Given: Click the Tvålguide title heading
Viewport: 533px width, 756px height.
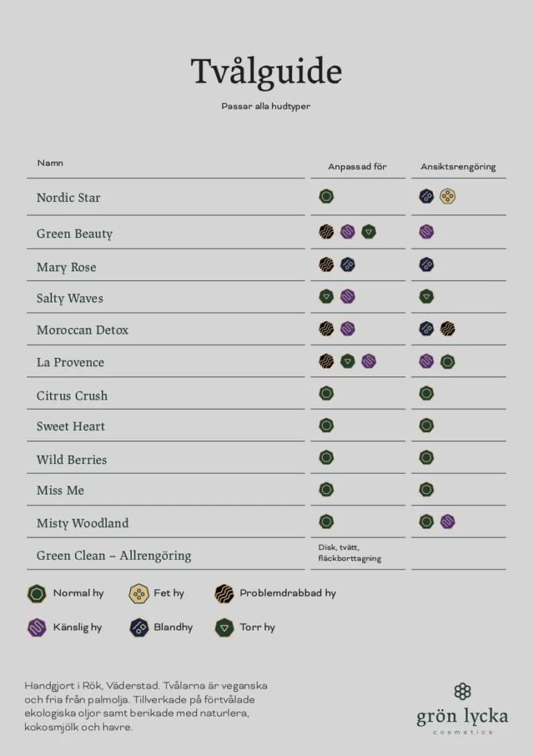Looking at the screenshot, I should click(266, 71).
